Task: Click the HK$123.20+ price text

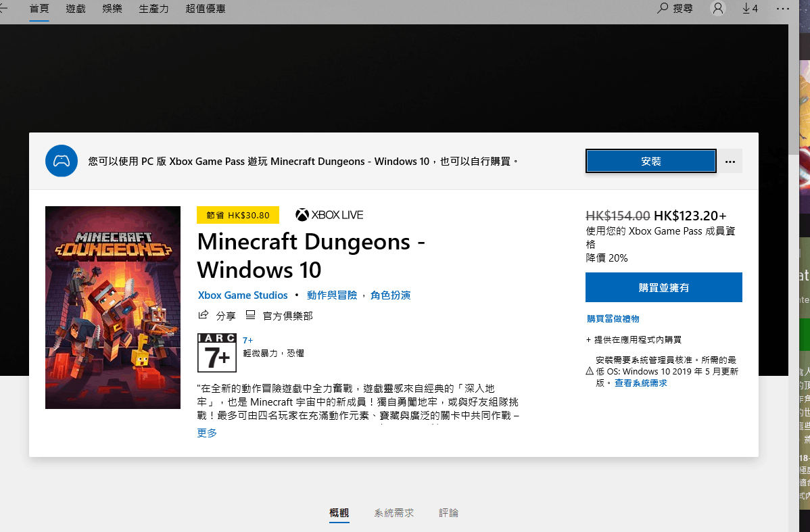Action: (690, 216)
